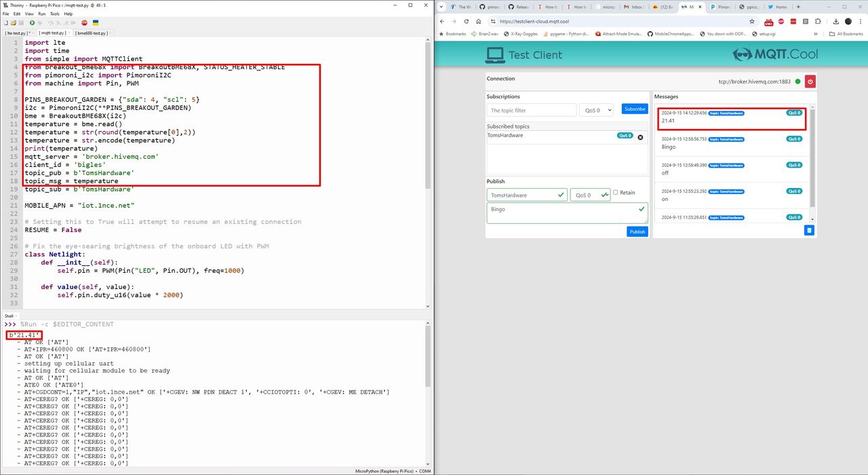Click the blue Subscribe button
Viewport: 868px width, 475px height.
tap(635, 109)
